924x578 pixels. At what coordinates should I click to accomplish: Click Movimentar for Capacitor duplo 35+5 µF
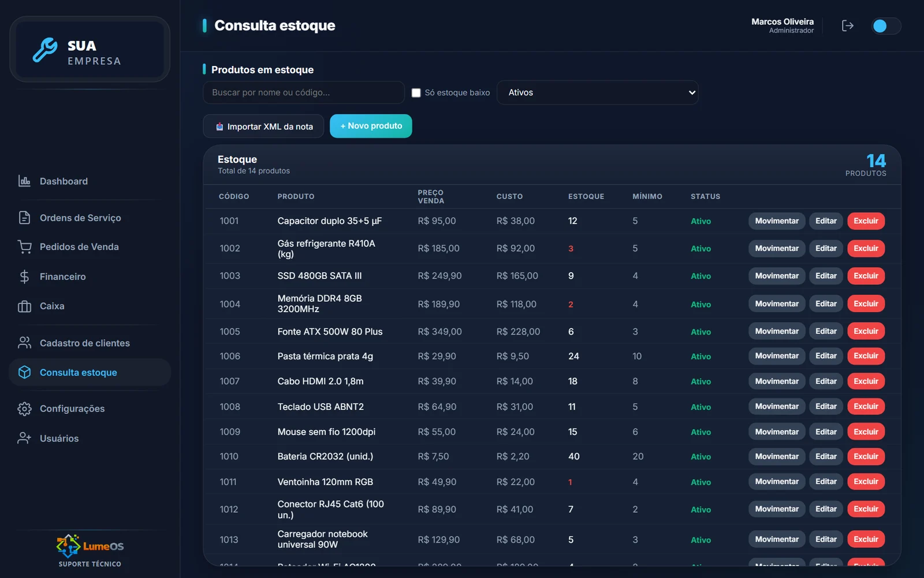click(x=777, y=221)
